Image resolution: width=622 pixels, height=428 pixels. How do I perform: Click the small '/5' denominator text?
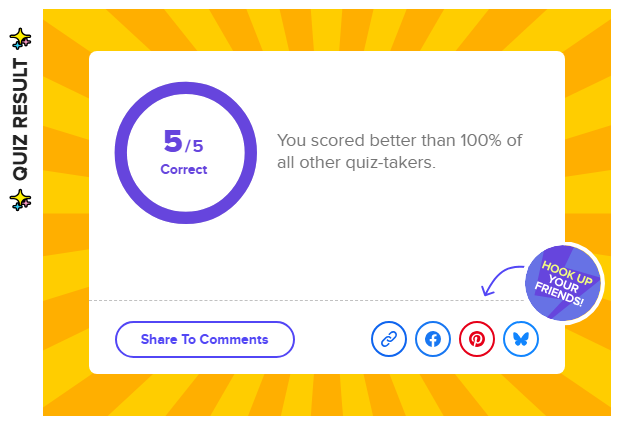click(194, 146)
